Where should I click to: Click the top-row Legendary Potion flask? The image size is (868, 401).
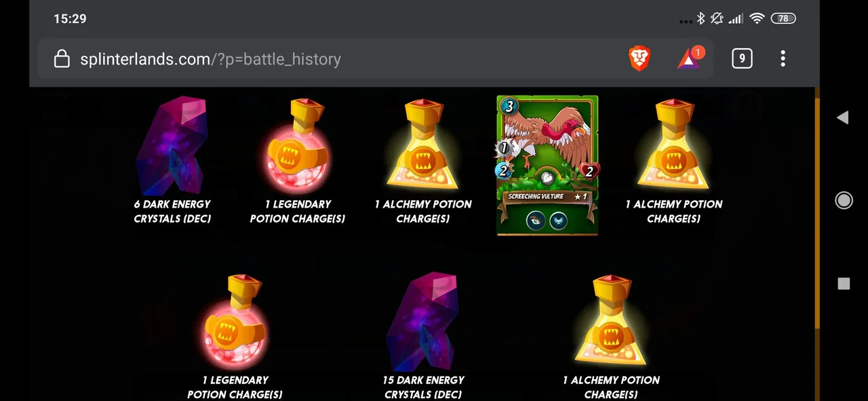298,145
